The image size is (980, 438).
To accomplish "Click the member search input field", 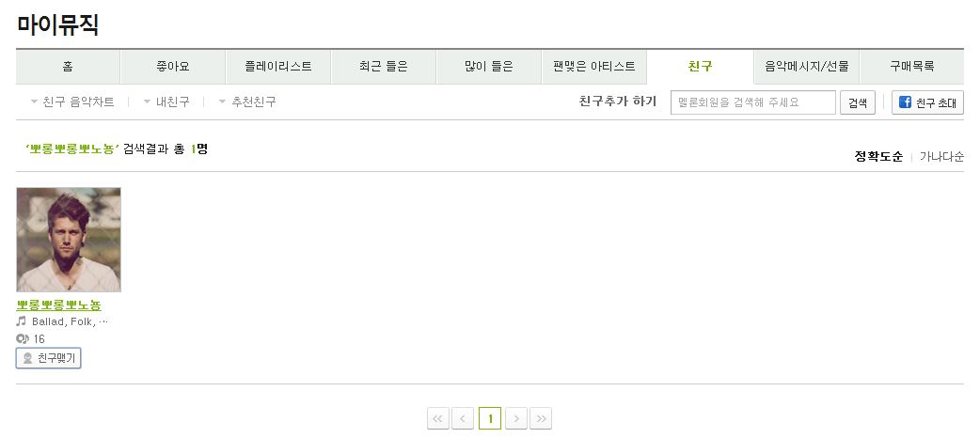I will (x=753, y=102).
